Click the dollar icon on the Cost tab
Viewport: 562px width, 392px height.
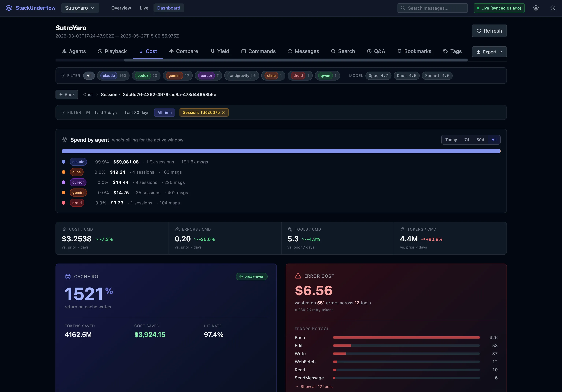coord(141,51)
